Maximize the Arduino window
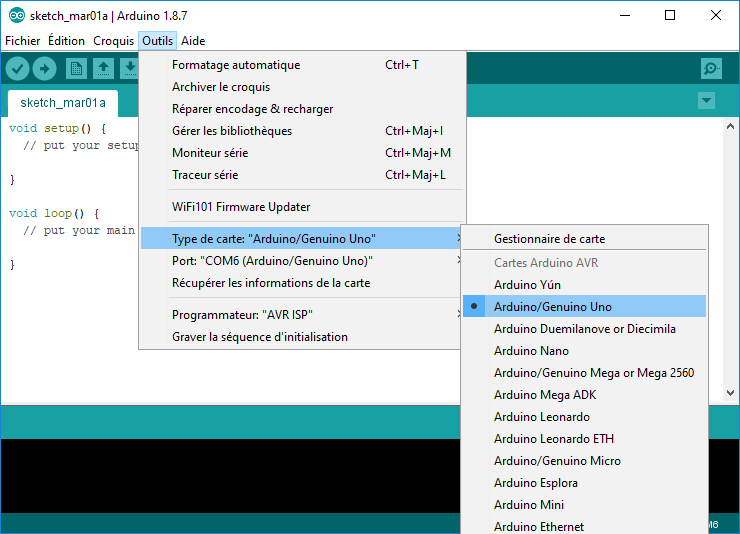This screenshot has height=534, width=740. click(670, 16)
